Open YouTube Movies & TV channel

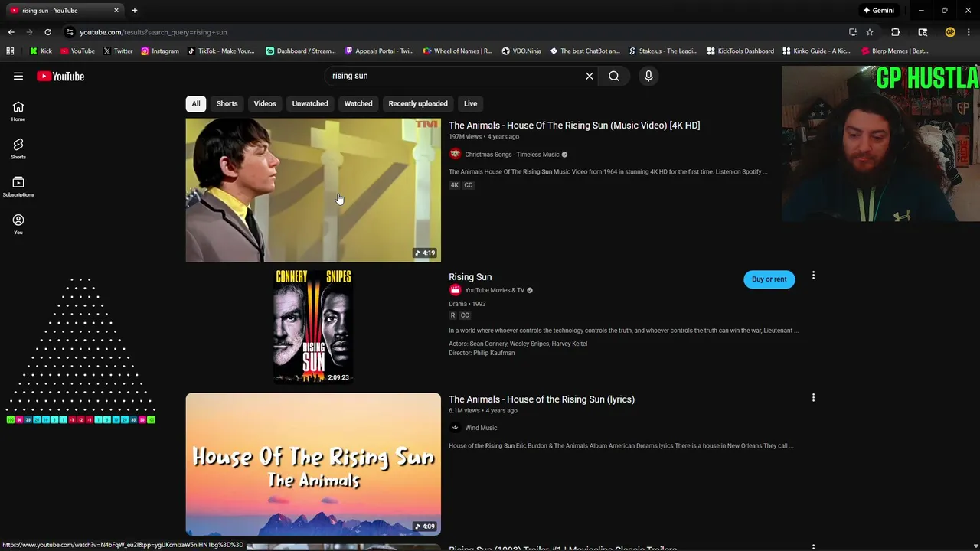pos(495,290)
